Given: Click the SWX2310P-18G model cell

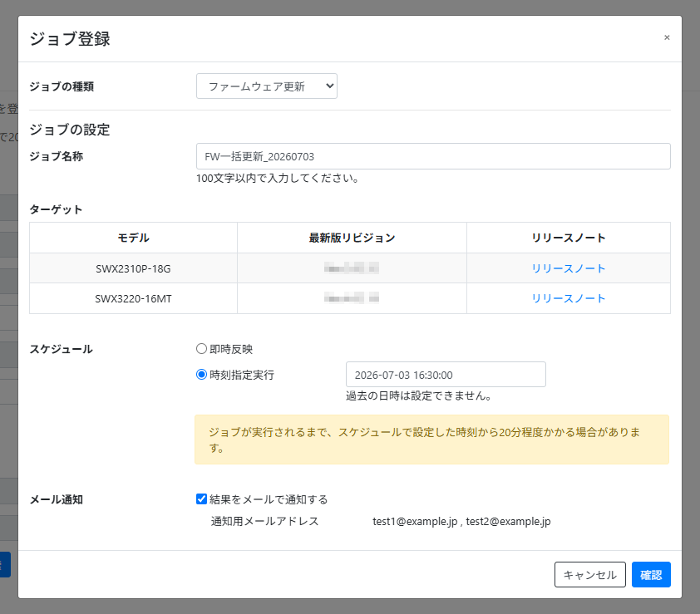Looking at the screenshot, I should [134, 268].
